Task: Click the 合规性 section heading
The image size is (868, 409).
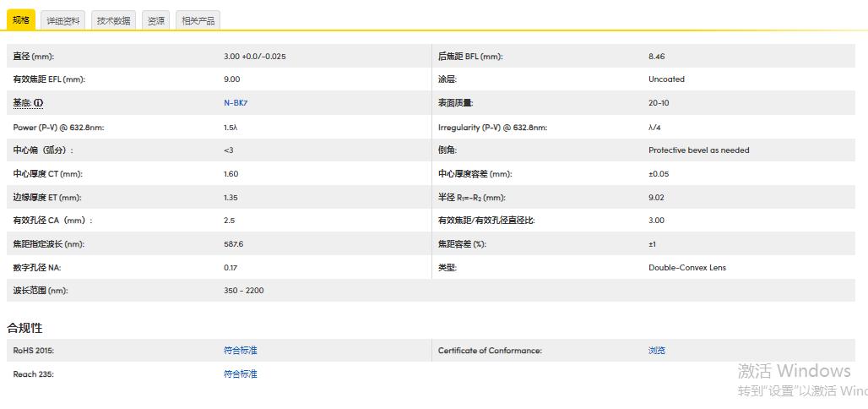Action: click(24, 327)
